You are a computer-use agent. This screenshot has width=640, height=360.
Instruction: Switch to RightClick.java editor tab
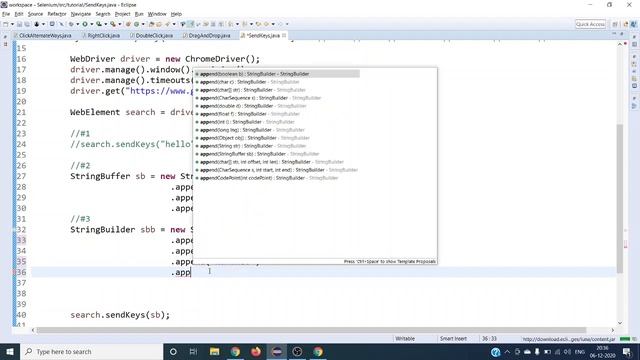(x=101, y=36)
